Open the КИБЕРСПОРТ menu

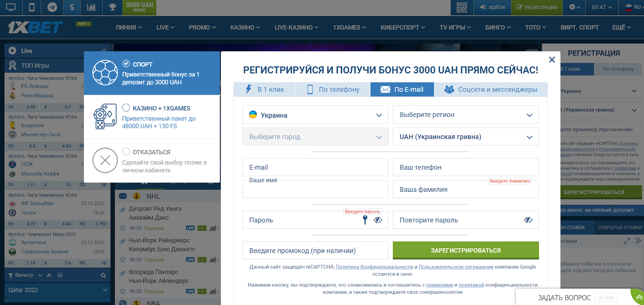click(403, 27)
